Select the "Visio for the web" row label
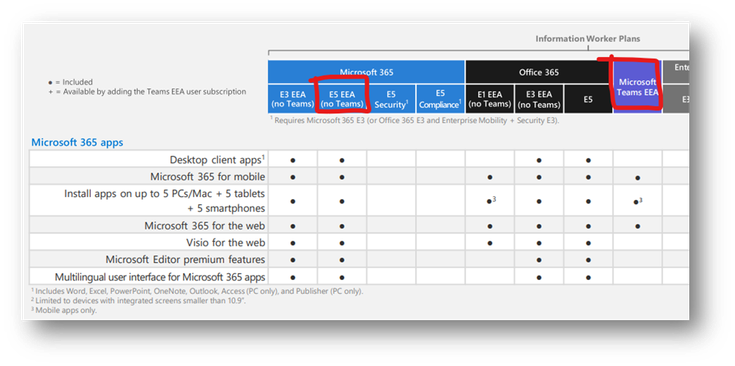Screen dimensions: 735x366 (x=225, y=243)
